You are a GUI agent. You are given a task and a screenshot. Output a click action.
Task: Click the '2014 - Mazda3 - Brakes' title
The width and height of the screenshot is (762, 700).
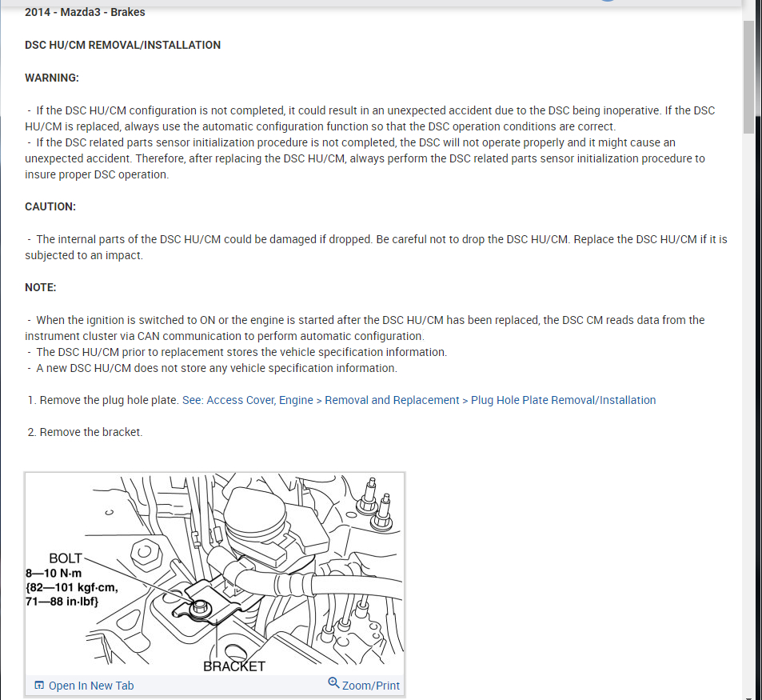[x=85, y=12]
